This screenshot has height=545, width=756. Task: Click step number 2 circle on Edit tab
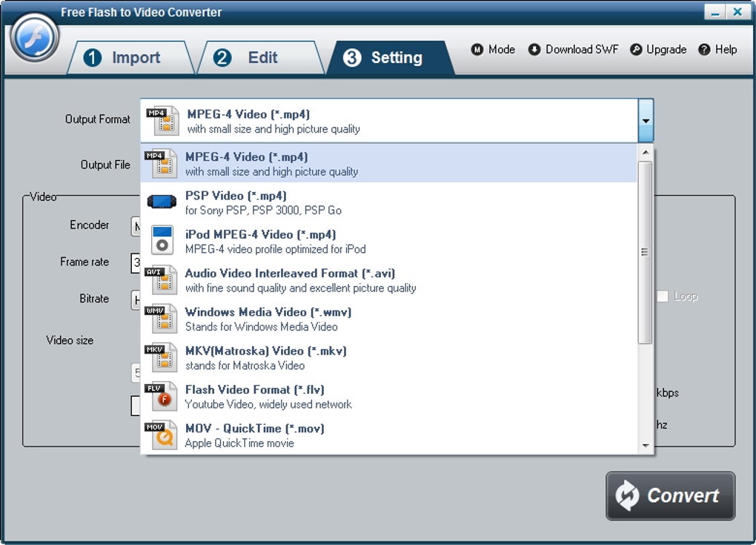(x=222, y=58)
